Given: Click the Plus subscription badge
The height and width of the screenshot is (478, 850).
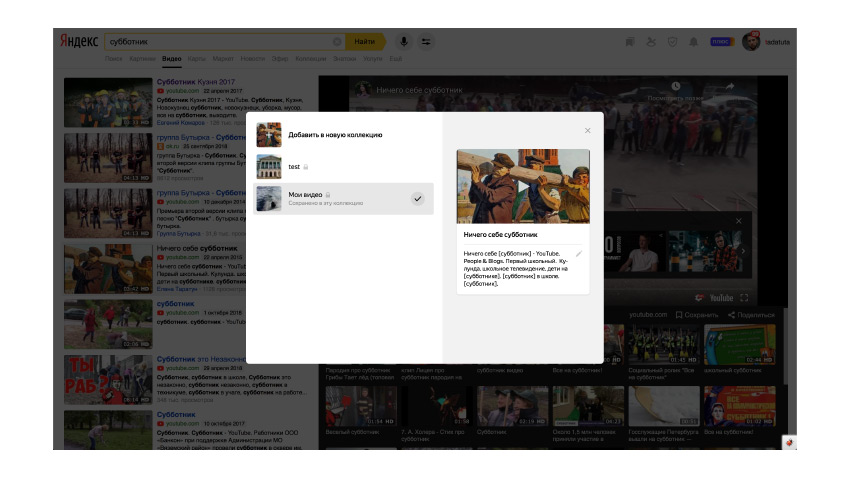Looking at the screenshot, I should [x=722, y=42].
